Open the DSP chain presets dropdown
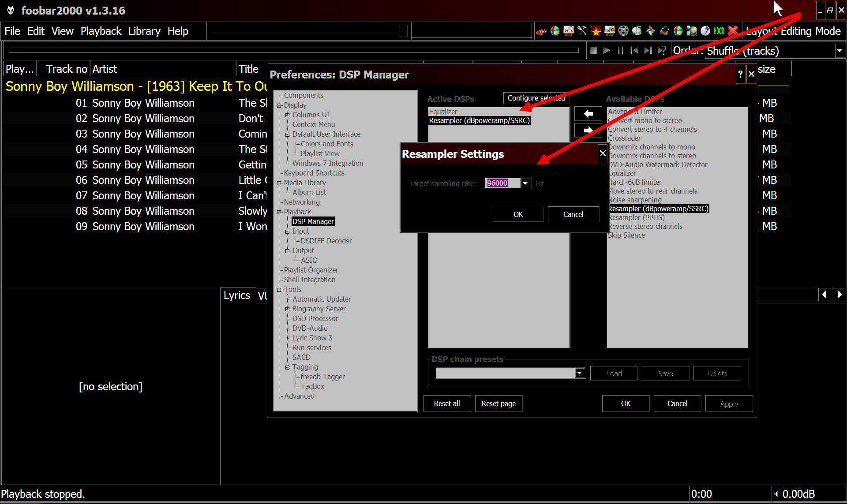 [x=579, y=373]
